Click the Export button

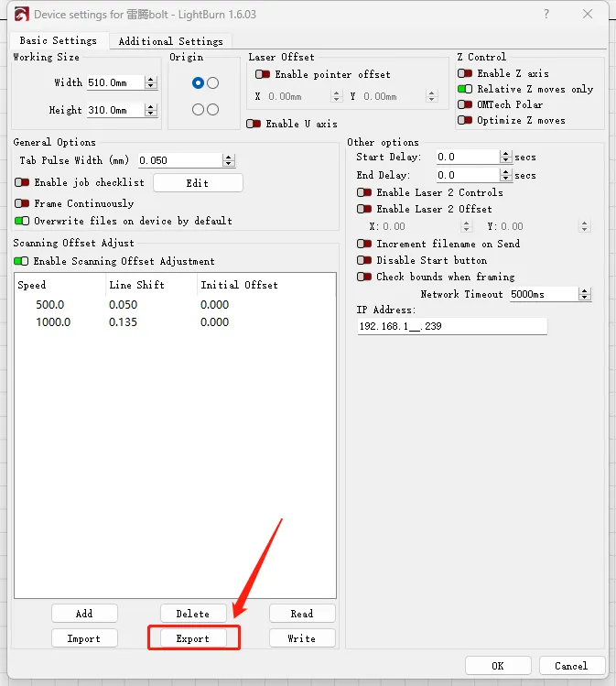[x=193, y=638]
